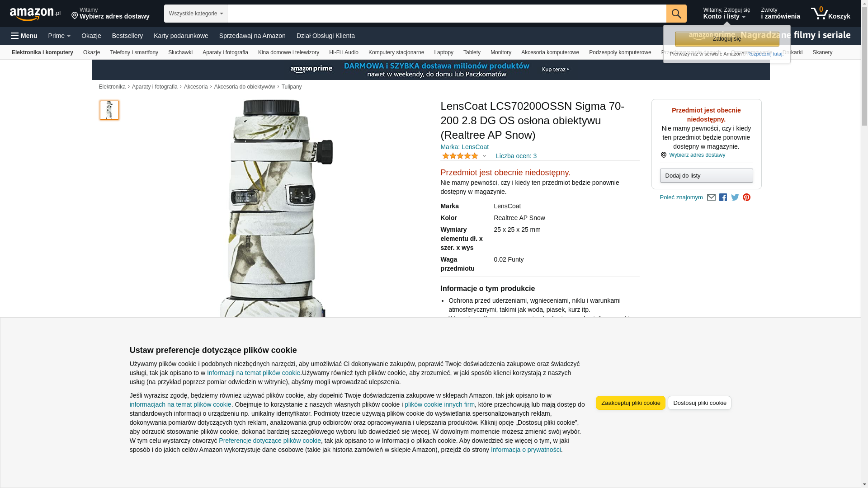This screenshot has height=488, width=868.
Task: Click the magnifying glass search button
Action: coord(676,14)
